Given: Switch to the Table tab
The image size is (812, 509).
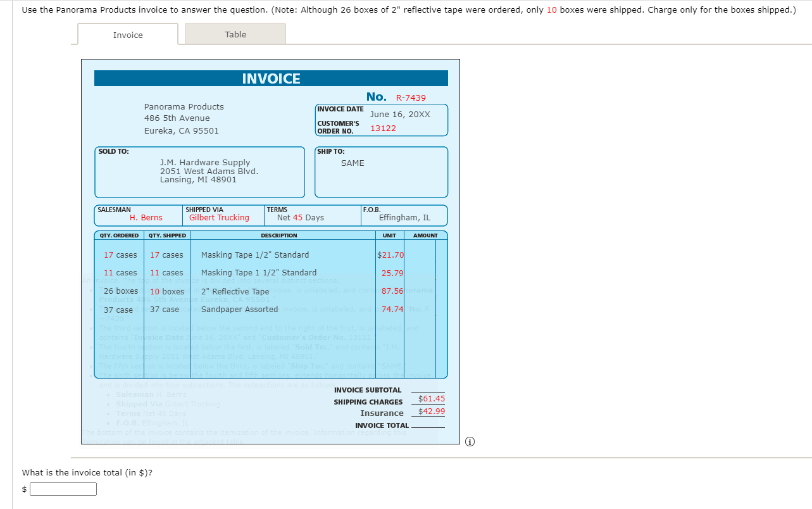Looking at the screenshot, I should pos(235,34).
